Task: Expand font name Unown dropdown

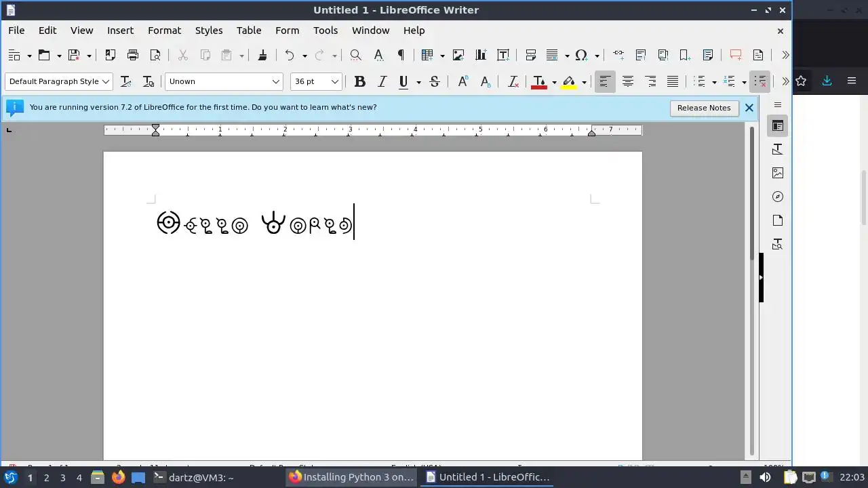Action: [275, 81]
